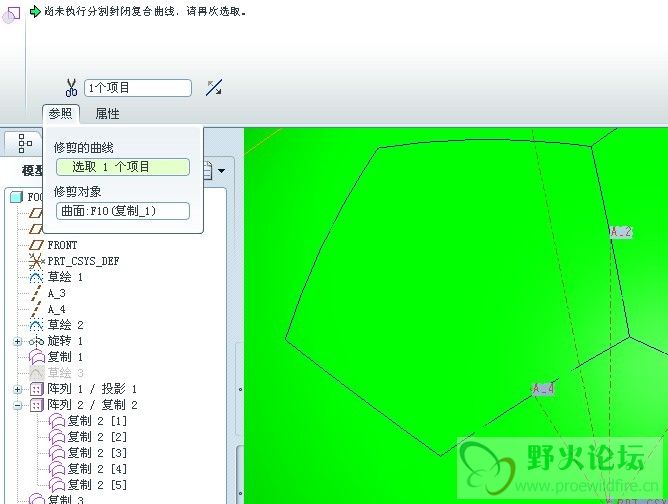The image size is (668, 504).
Task: Click the A_4 axis label in viewport
Action: (x=543, y=389)
